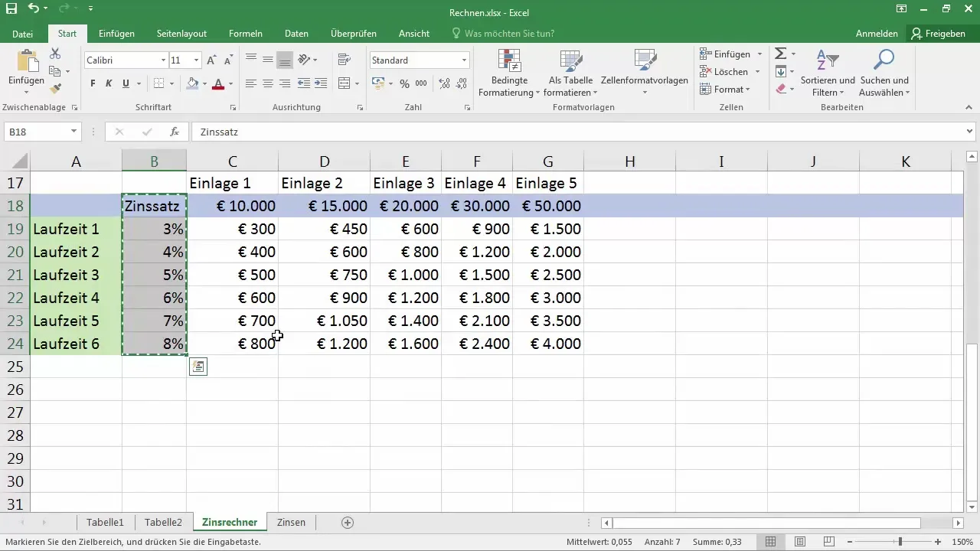Viewport: 980px width, 551px height.
Task: Apply thousands separator style
Action: [421, 83]
